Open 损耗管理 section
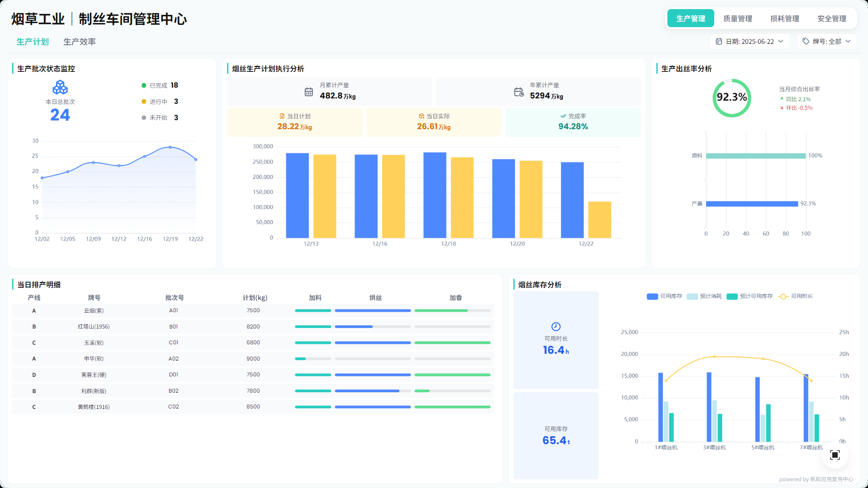Viewport: 868px width, 488px height. pyautogui.click(x=784, y=19)
